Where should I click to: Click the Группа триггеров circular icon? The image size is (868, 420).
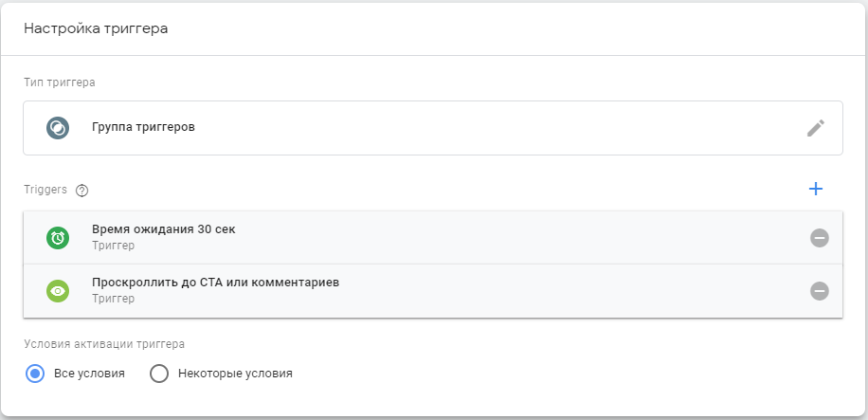58,128
